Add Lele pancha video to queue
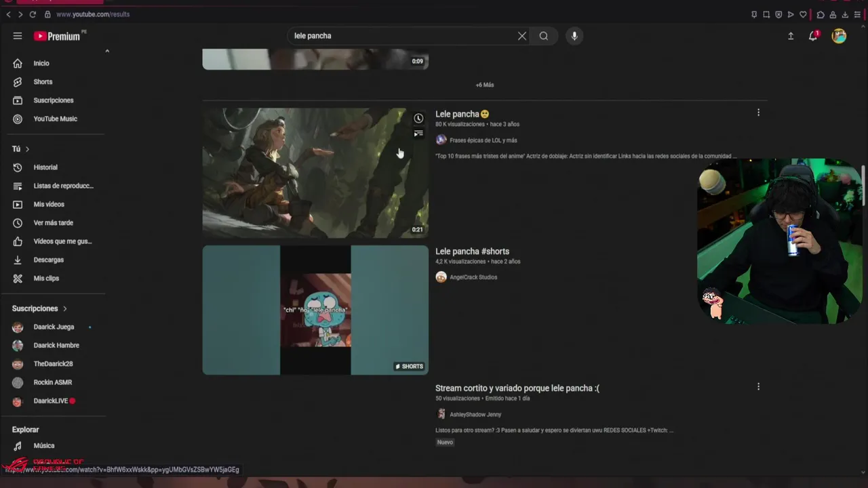The width and height of the screenshot is (868, 488). click(x=418, y=134)
